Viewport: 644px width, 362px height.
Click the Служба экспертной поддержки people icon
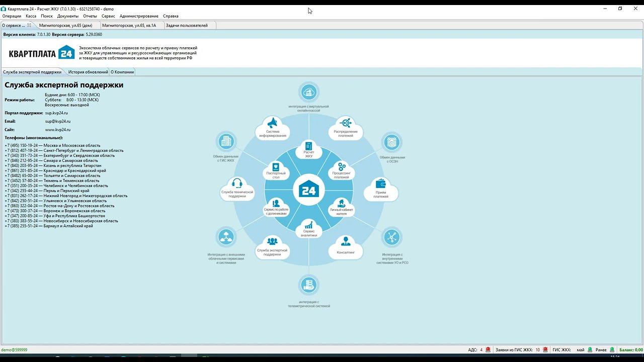(272, 242)
